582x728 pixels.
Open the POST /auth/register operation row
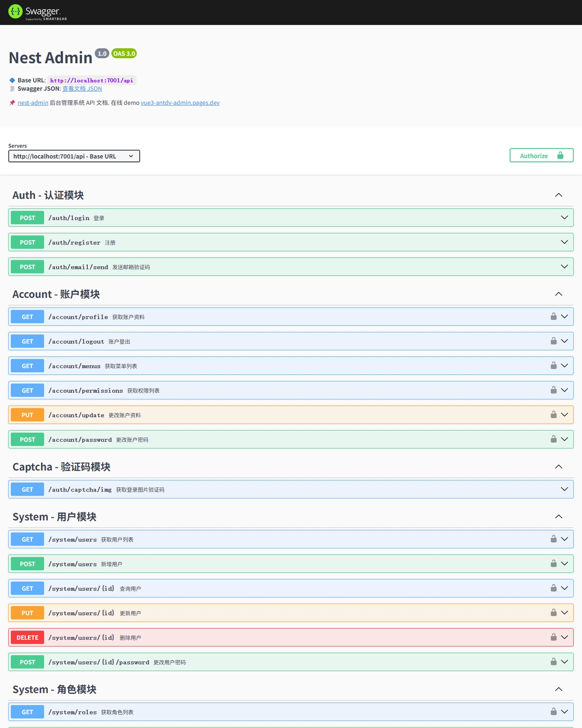(291, 242)
